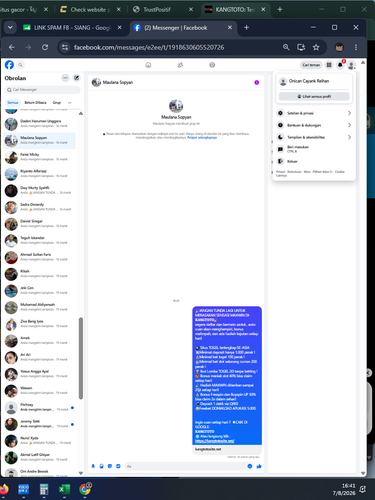This screenshot has width=375, height=500.
Task: Select the Grup filter tab
Action: click(x=57, y=102)
